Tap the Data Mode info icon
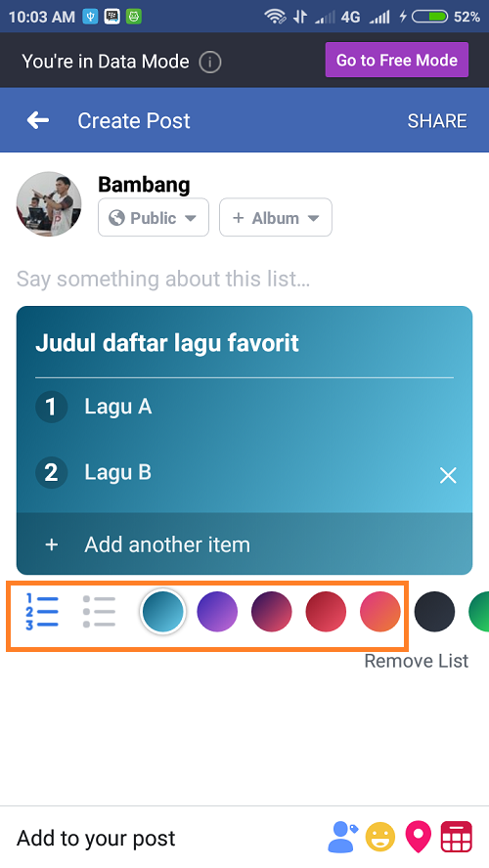The height and width of the screenshot is (868, 489). click(x=210, y=62)
